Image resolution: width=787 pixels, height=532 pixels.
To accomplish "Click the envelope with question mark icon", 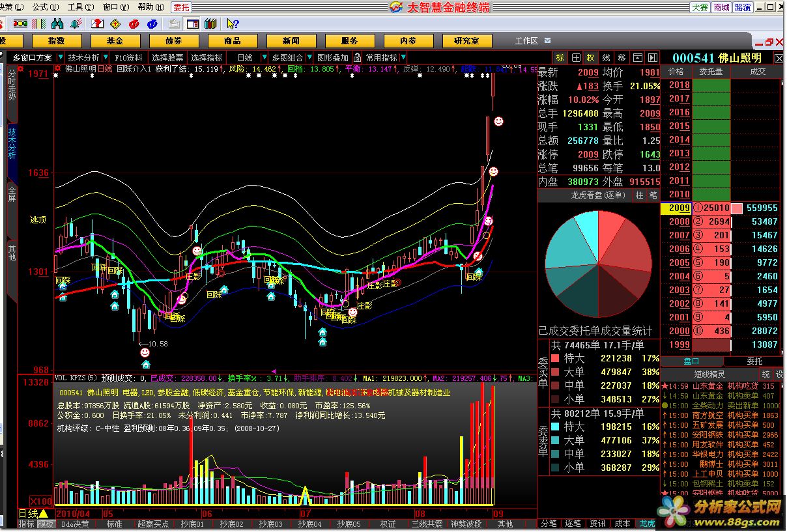I will click(97, 24).
